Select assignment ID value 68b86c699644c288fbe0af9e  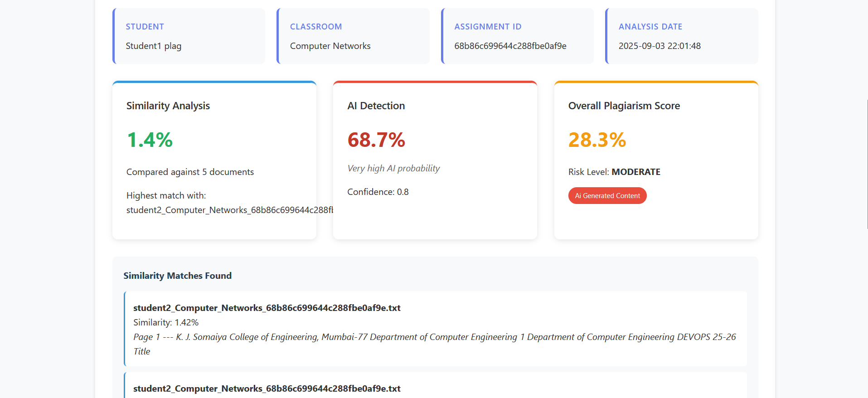(510, 46)
